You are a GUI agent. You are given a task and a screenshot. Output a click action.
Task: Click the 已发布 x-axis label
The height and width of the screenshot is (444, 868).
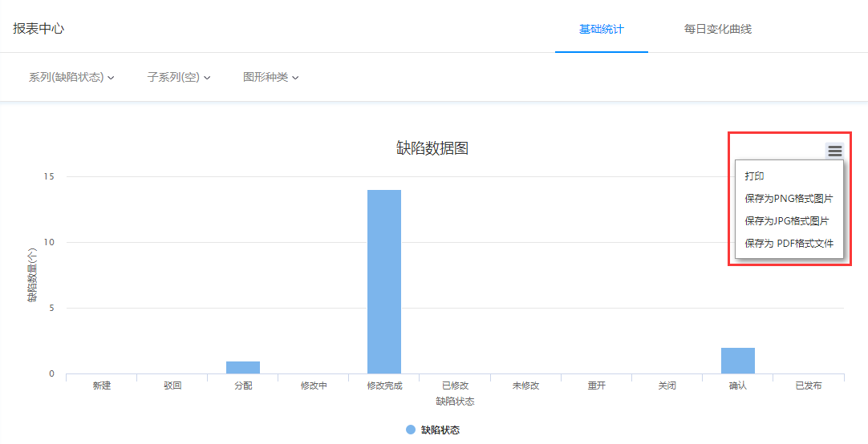pos(808,385)
